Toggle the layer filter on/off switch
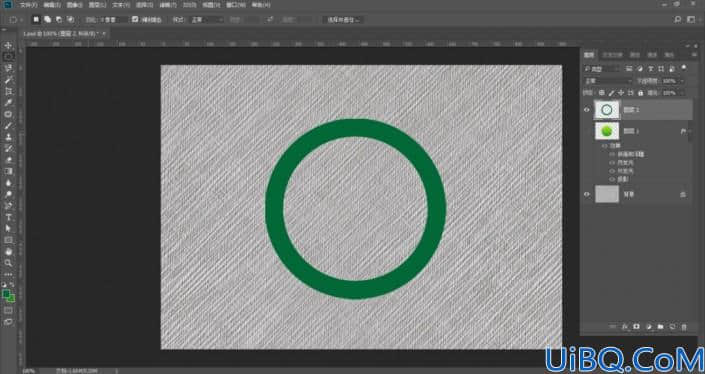Screen dimensions: 705x374 coord(684,68)
